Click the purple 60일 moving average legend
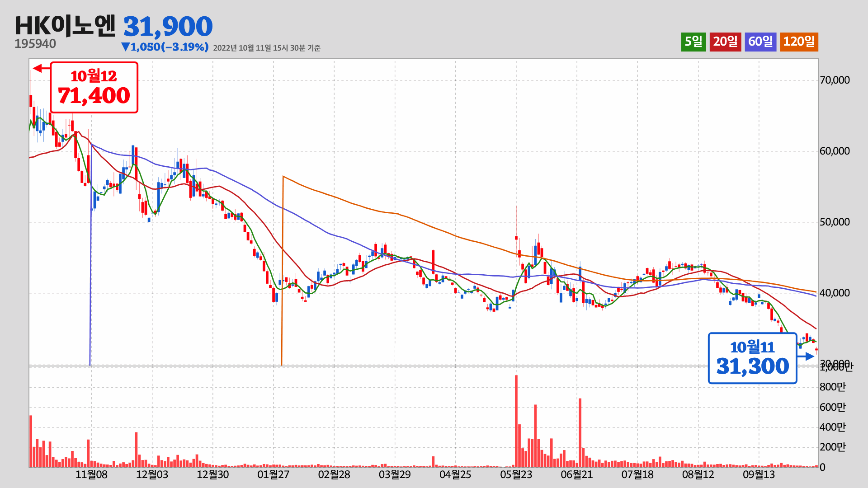The image size is (868, 488). click(x=760, y=42)
